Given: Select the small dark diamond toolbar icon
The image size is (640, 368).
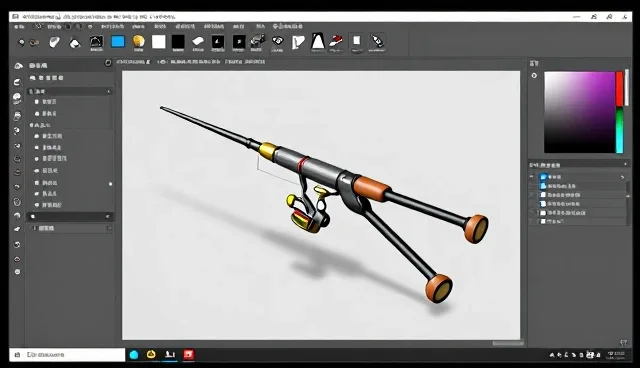Looking at the screenshot, I should click(x=21, y=42).
